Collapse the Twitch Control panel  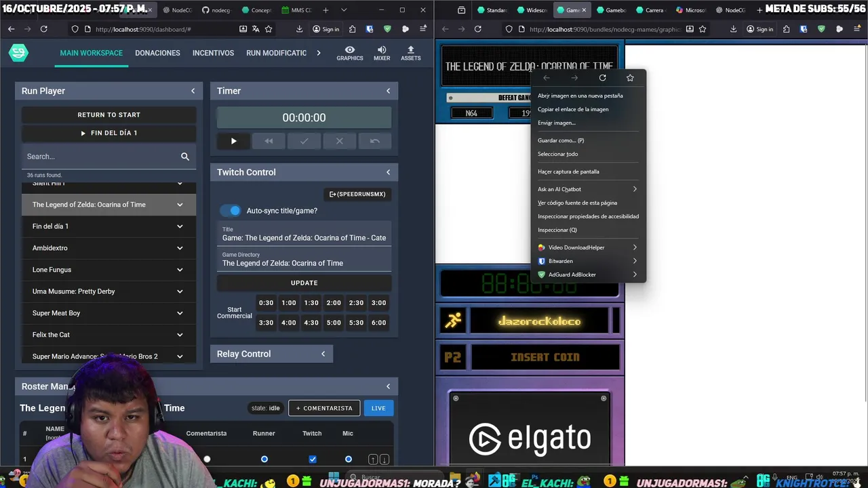point(388,172)
